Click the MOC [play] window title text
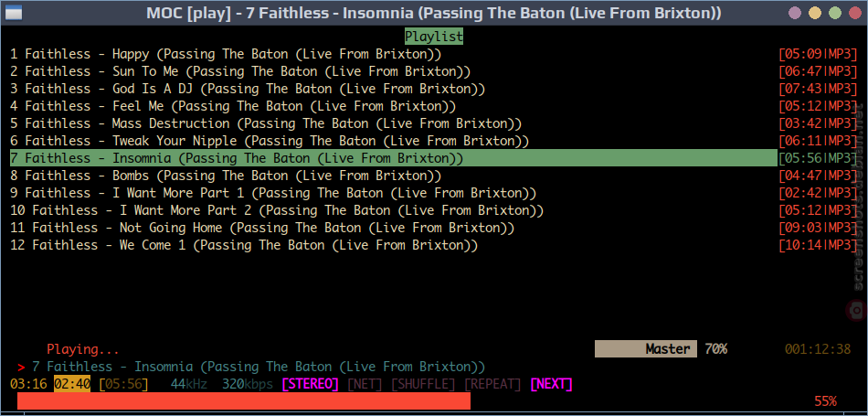 (x=434, y=12)
